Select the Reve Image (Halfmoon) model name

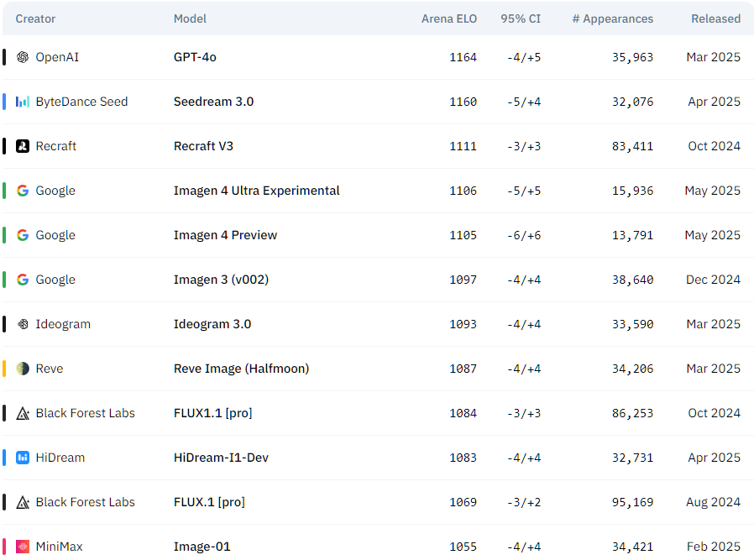(241, 369)
